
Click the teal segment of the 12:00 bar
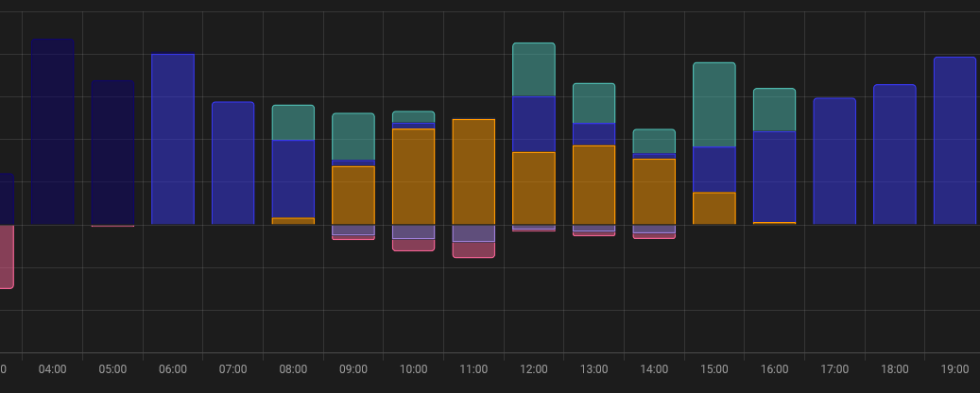coord(534,70)
